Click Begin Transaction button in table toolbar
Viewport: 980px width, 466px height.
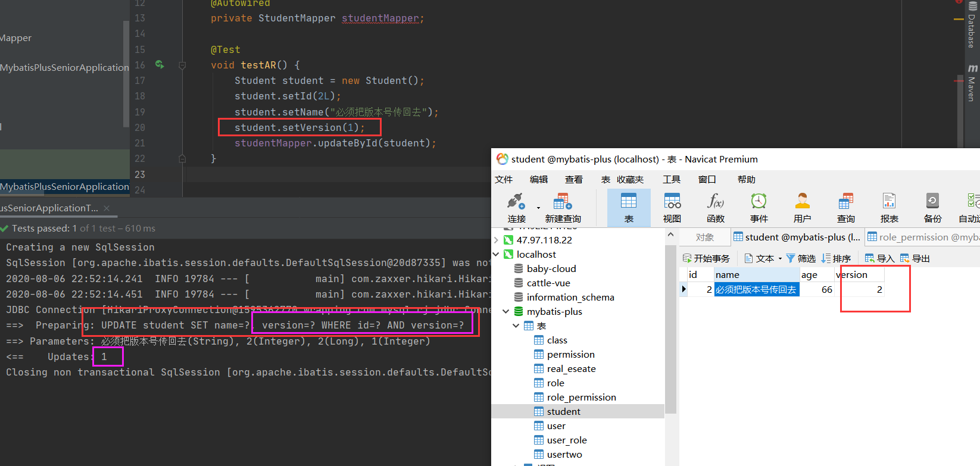click(x=706, y=258)
